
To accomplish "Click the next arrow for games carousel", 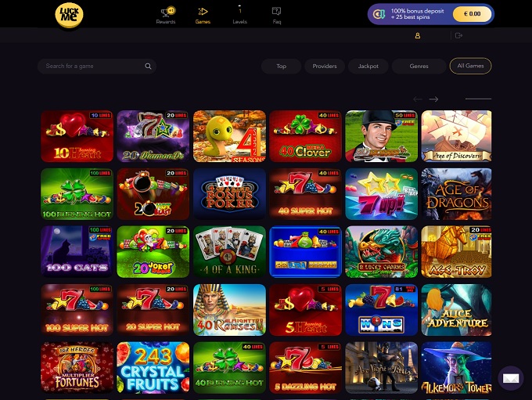I will (433, 99).
